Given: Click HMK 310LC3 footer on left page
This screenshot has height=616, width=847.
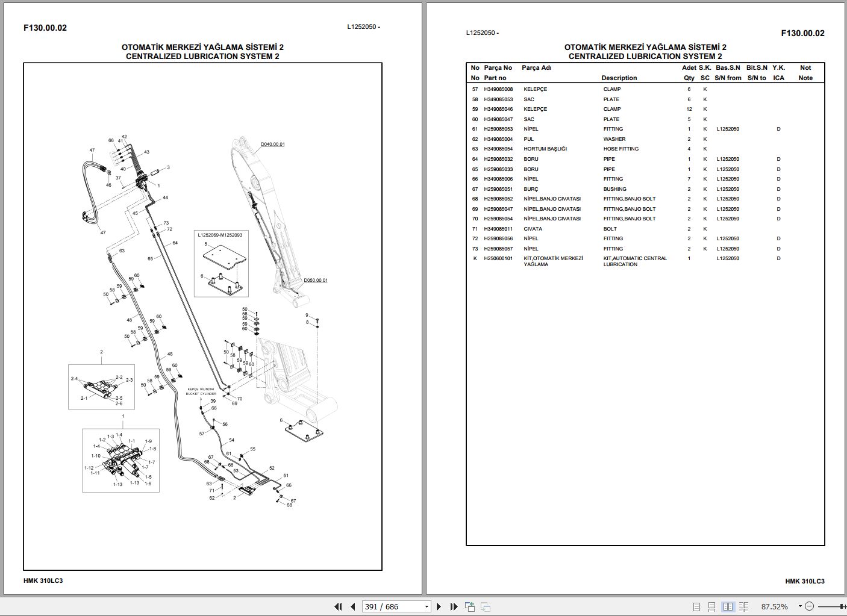Looking at the screenshot, I should pyautogui.click(x=43, y=580).
